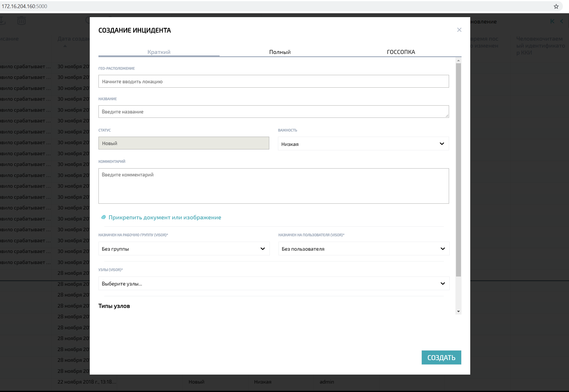Click the geo-location input field
569x392 pixels.
click(274, 82)
